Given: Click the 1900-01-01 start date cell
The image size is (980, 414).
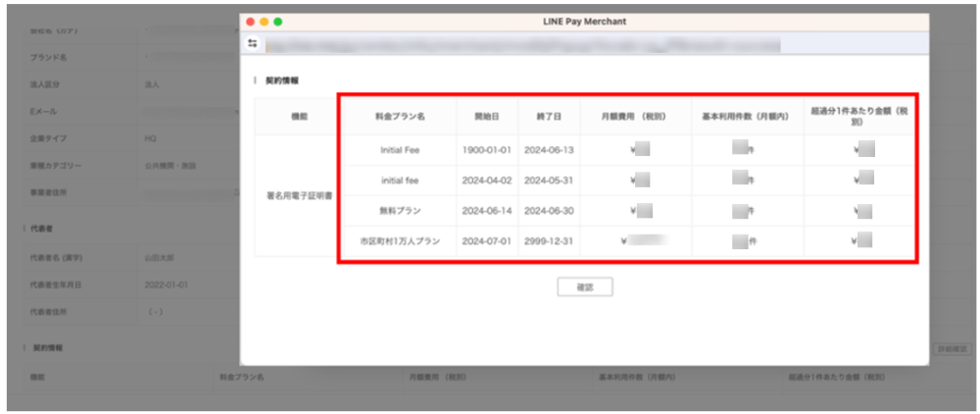Looking at the screenshot, I should click(487, 150).
